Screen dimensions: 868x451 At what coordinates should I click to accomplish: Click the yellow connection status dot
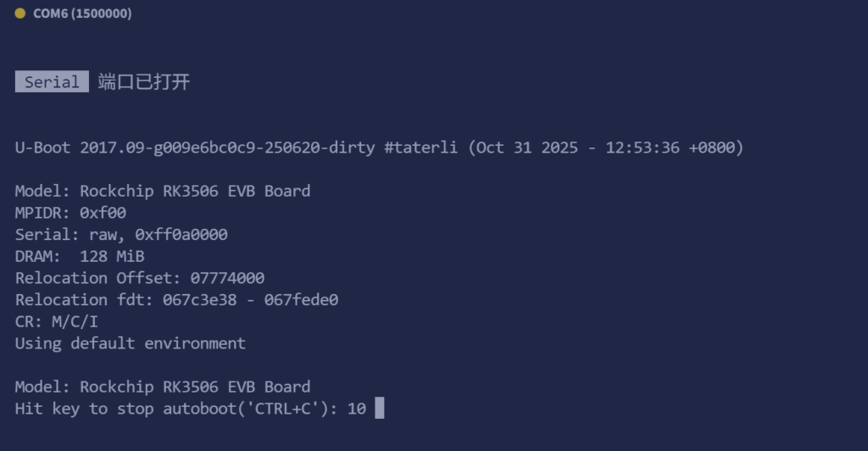click(x=20, y=14)
